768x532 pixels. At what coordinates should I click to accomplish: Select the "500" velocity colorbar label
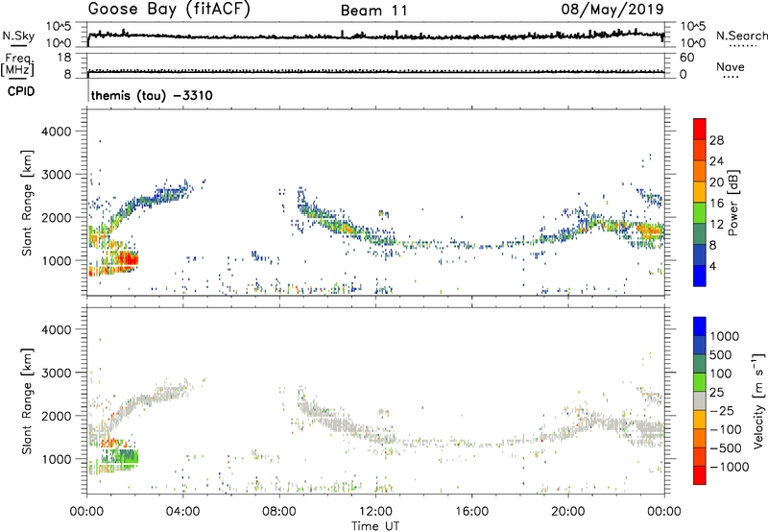pyautogui.click(x=721, y=355)
